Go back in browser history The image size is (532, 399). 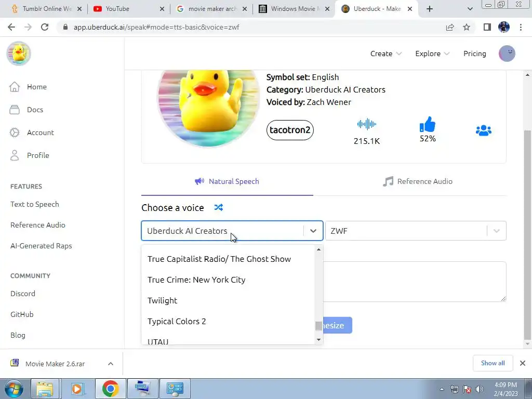11,27
